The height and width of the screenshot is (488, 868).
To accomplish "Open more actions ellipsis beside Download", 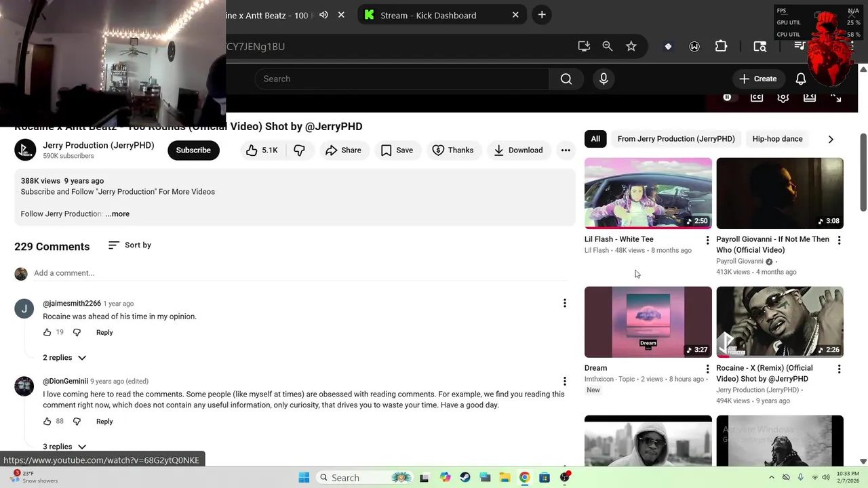I will [566, 150].
